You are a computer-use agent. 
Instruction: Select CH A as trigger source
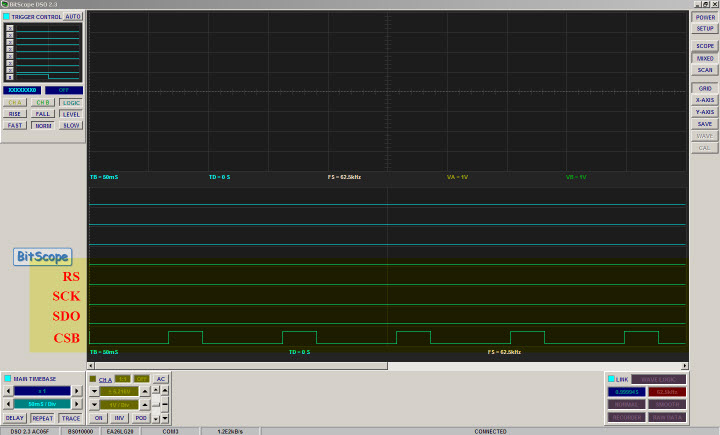click(15, 102)
